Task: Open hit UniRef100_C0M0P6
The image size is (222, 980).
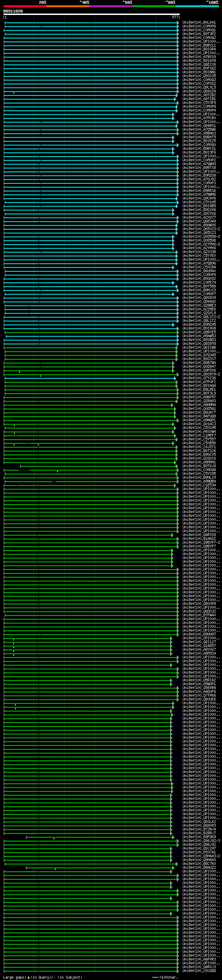Action: pyautogui.click(x=199, y=26)
